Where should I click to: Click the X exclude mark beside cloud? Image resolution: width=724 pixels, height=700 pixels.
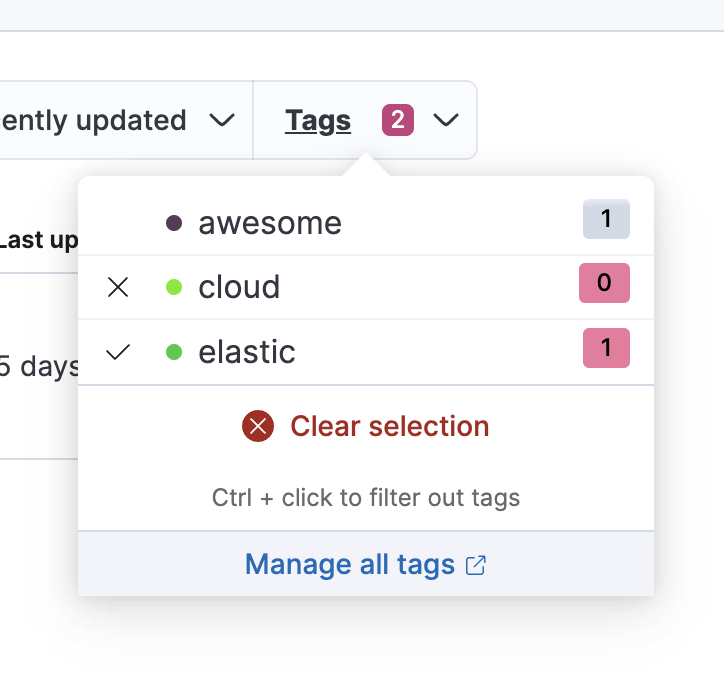click(x=118, y=288)
